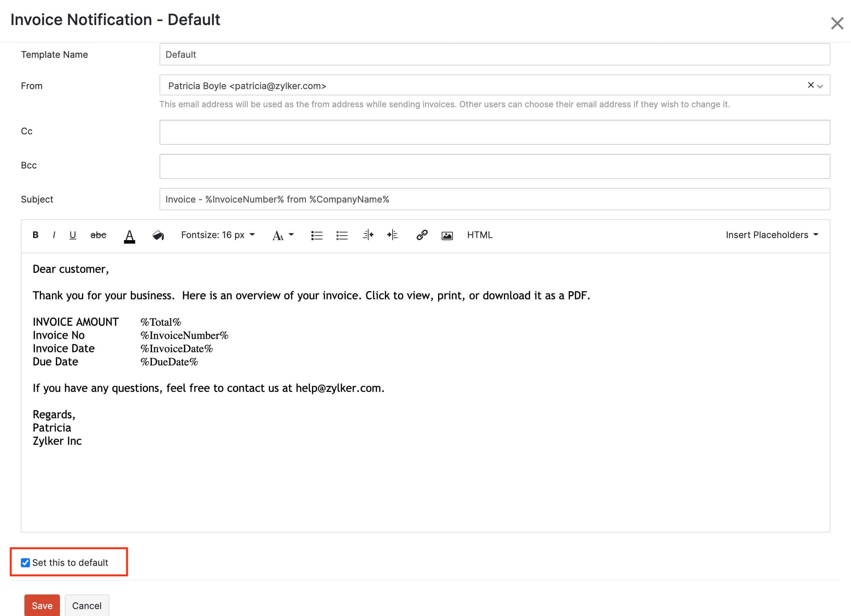Insert a hyperlink into the email body

click(421, 235)
